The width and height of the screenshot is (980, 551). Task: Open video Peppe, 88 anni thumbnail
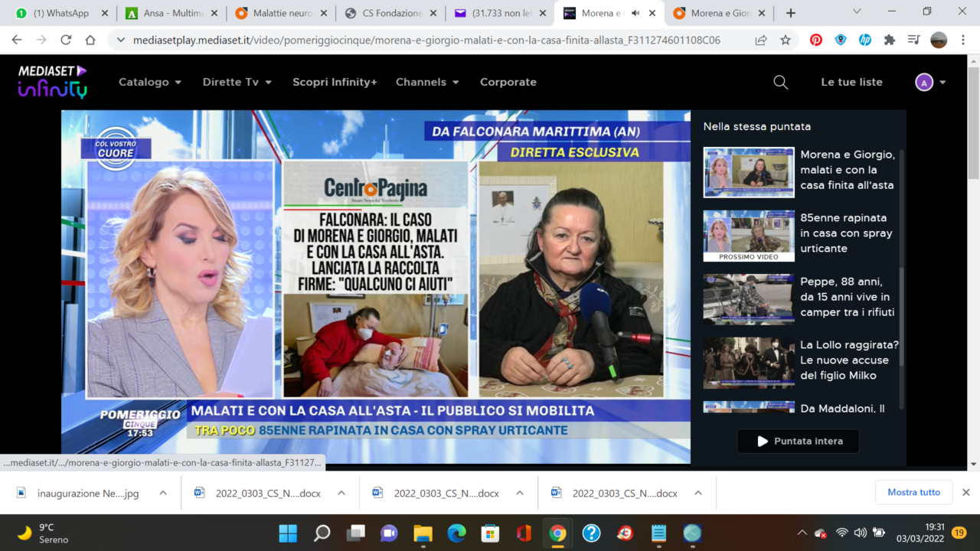coord(749,299)
